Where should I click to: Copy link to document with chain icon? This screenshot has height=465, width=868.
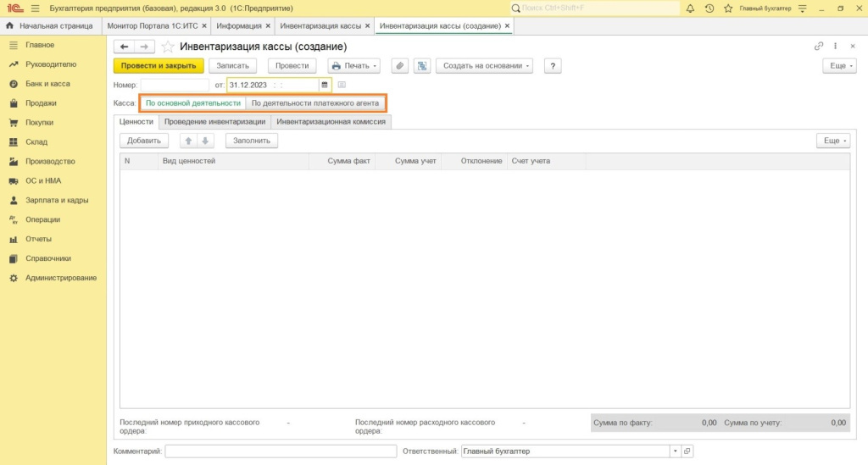[819, 47]
